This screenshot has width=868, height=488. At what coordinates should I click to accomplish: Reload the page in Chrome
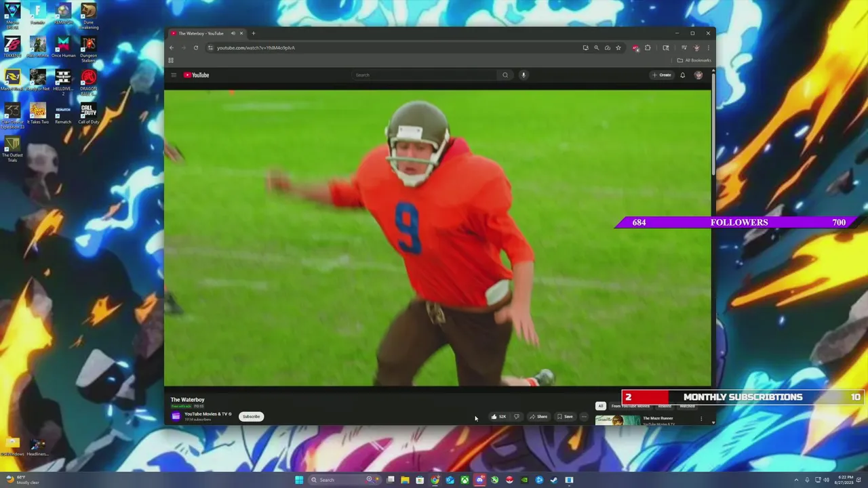195,47
